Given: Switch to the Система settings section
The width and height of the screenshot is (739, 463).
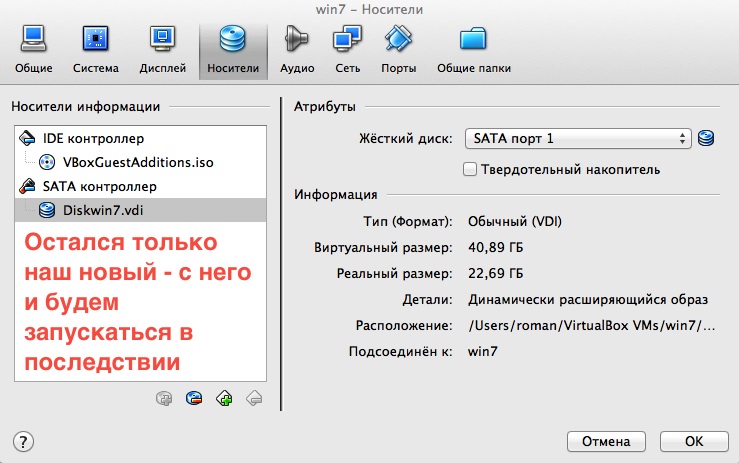Looking at the screenshot, I should 96,48.
